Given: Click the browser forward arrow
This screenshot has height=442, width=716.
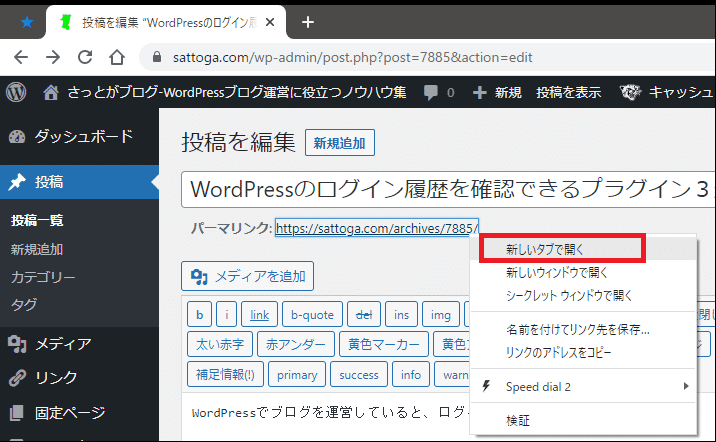Looking at the screenshot, I should 53,57.
